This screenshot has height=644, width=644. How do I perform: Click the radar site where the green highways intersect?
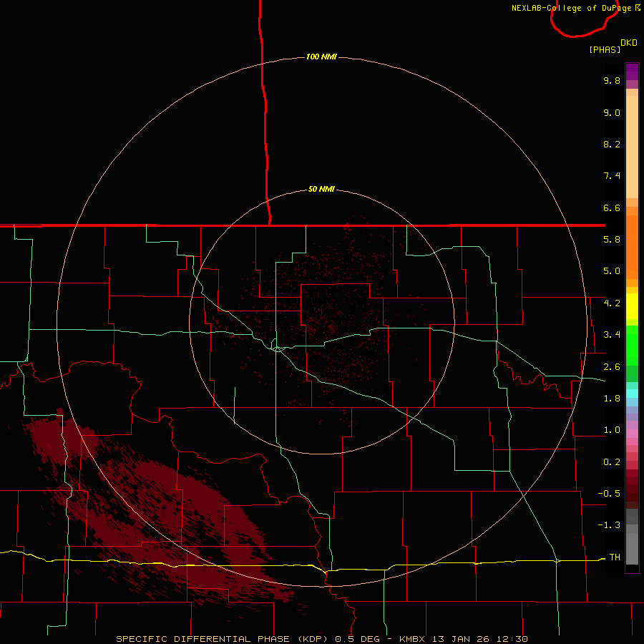click(x=278, y=348)
